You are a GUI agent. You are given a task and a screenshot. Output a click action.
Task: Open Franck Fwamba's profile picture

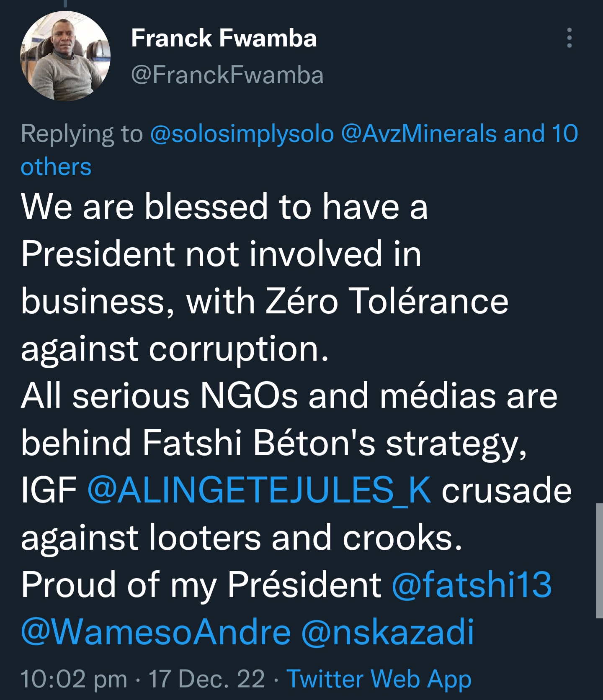pyautogui.click(x=65, y=56)
